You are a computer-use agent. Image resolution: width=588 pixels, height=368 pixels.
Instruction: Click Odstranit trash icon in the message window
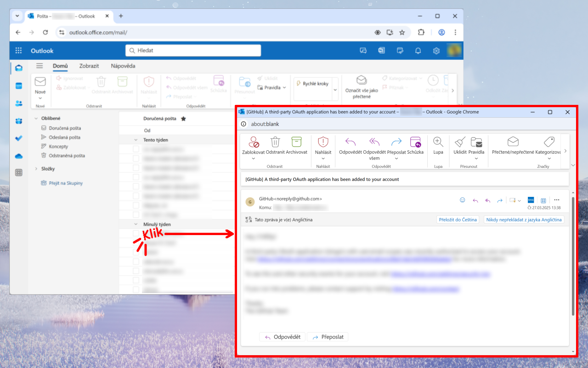point(275,142)
